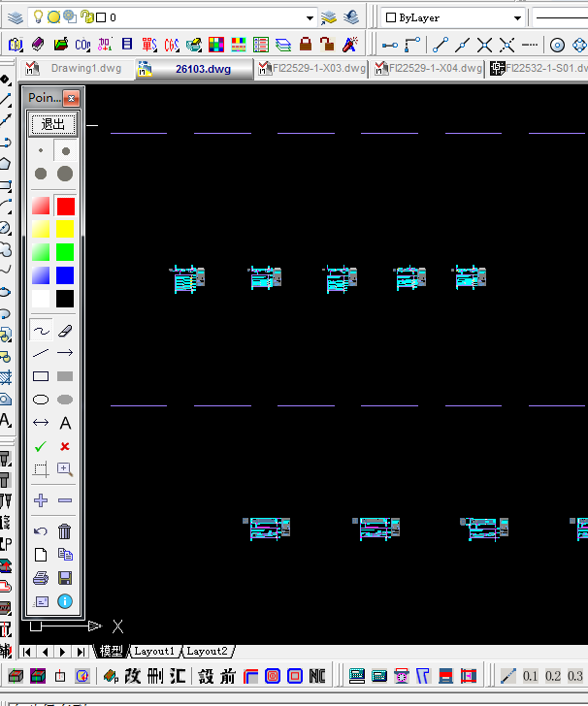This screenshot has width=588, height=706.
Task: Switch to Layout2 tab
Action: 207,651
